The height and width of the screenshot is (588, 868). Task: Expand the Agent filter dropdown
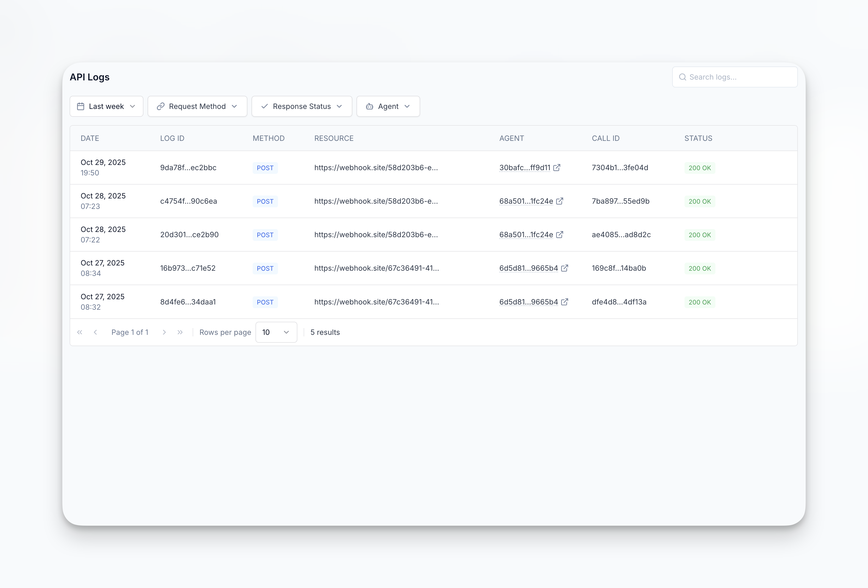pos(388,107)
